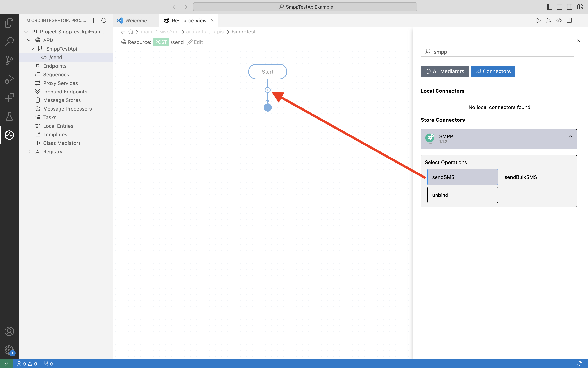Screen dimensions: 588x368
Task: Select Templates in the project tree
Action: point(66,134)
